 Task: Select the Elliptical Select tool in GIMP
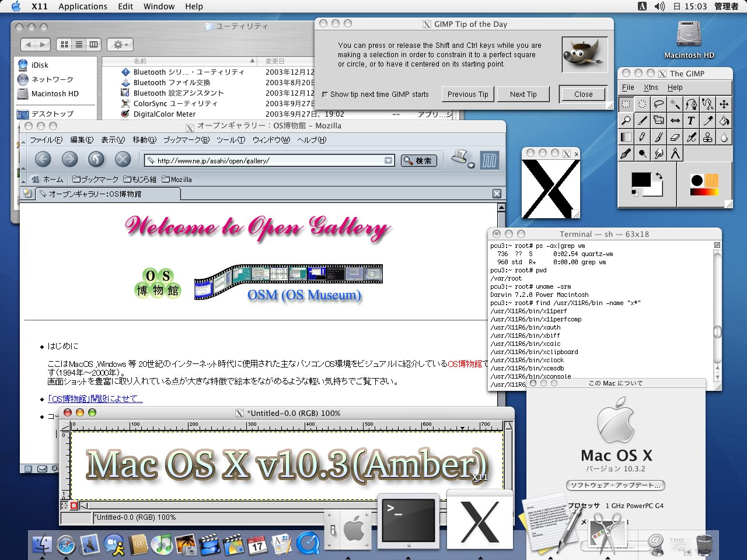(x=642, y=104)
